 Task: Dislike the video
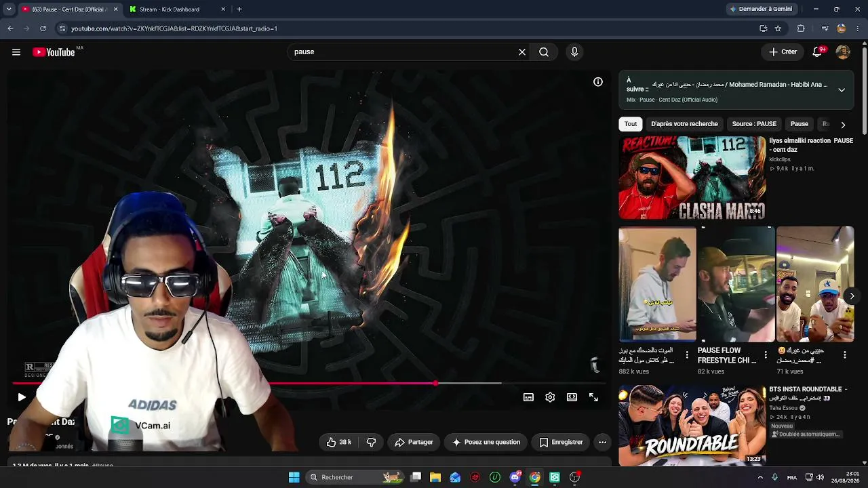[x=371, y=442]
